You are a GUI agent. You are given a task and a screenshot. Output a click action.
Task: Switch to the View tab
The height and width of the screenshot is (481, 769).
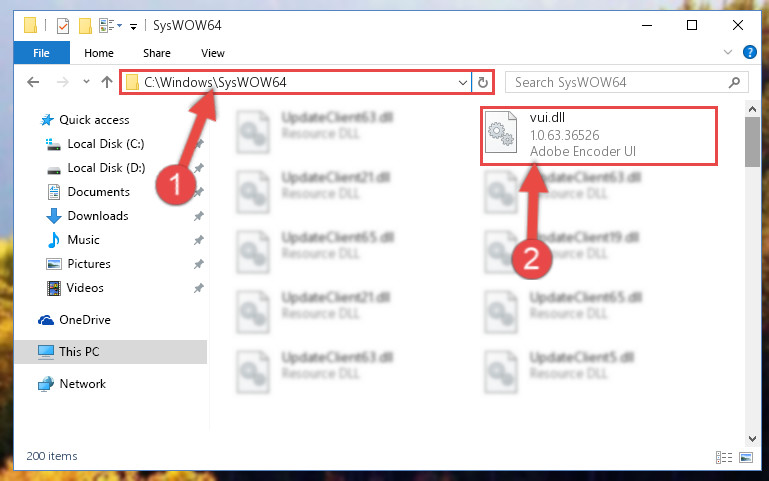213,53
